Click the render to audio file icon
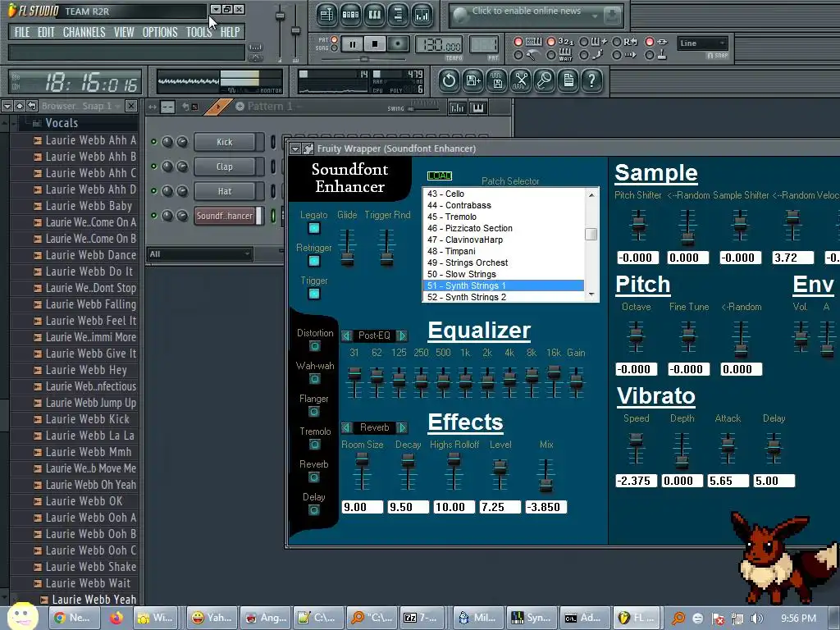 point(497,81)
